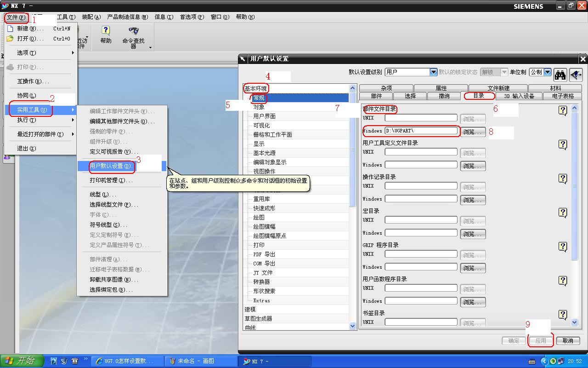Choose 打印机管理(P) menu entry
588x368 pixels.
point(122,180)
